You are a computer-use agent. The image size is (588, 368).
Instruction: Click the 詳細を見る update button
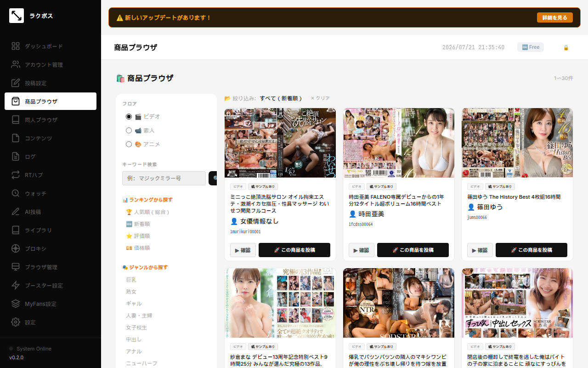pyautogui.click(x=555, y=17)
